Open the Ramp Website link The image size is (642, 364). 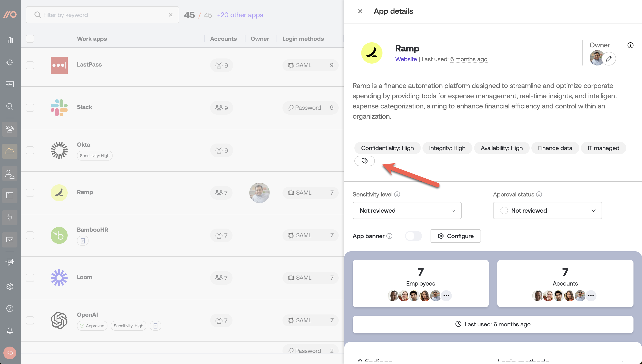pos(406,59)
